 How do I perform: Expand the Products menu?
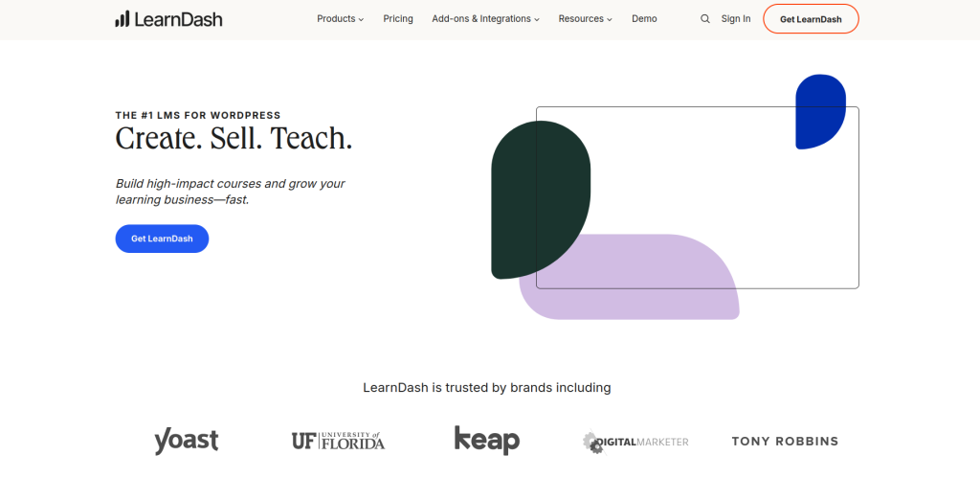tap(340, 19)
